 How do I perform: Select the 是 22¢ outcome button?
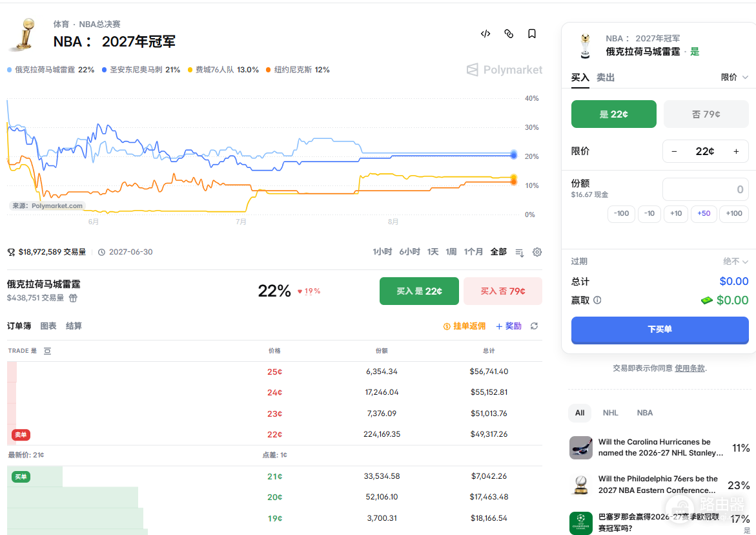click(614, 114)
